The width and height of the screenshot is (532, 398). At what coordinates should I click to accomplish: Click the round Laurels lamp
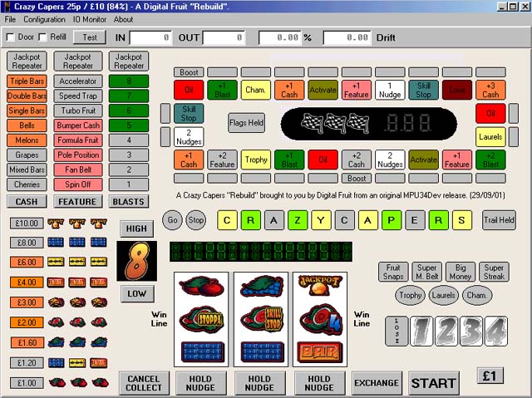(443, 295)
